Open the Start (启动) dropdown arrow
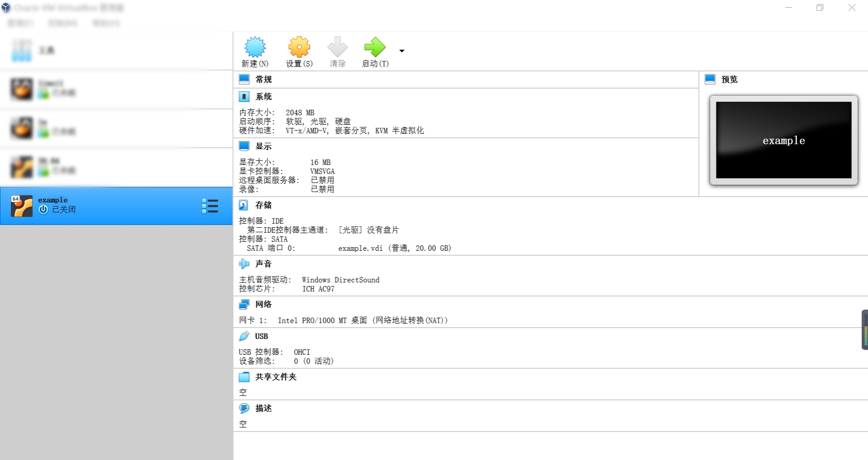The height and width of the screenshot is (460, 868). tap(401, 51)
